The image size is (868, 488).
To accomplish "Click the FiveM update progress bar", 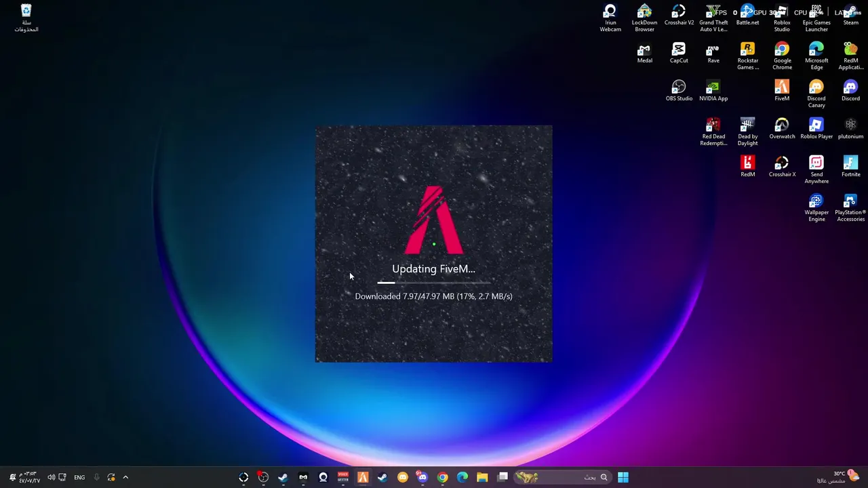I will [x=434, y=283].
